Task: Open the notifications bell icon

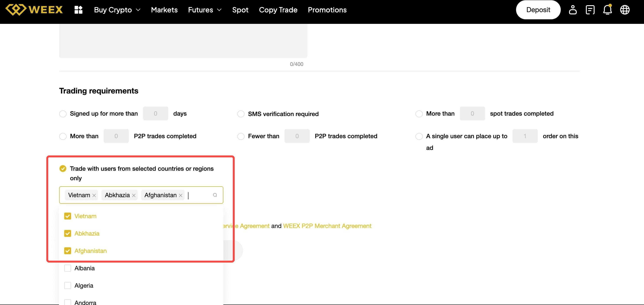Action: tap(607, 10)
